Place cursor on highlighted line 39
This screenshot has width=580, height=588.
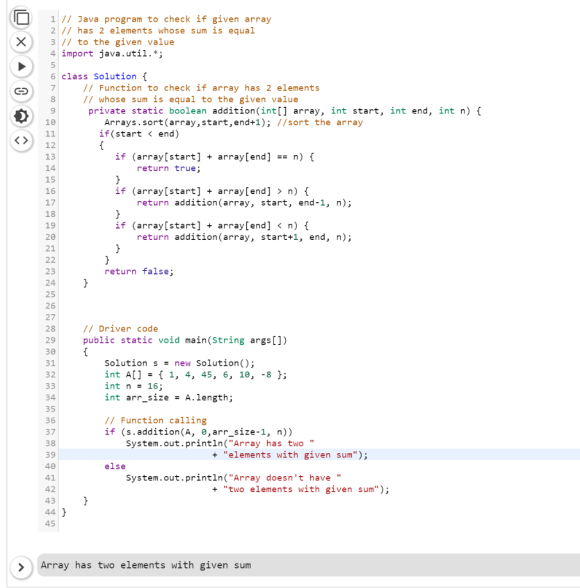319,454
